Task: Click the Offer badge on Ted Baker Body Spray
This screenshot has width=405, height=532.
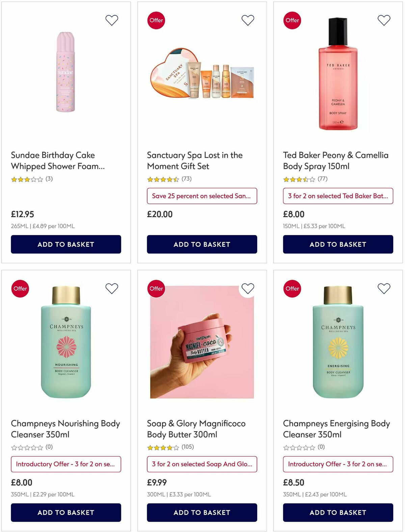Action: click(x=292, y=20)
